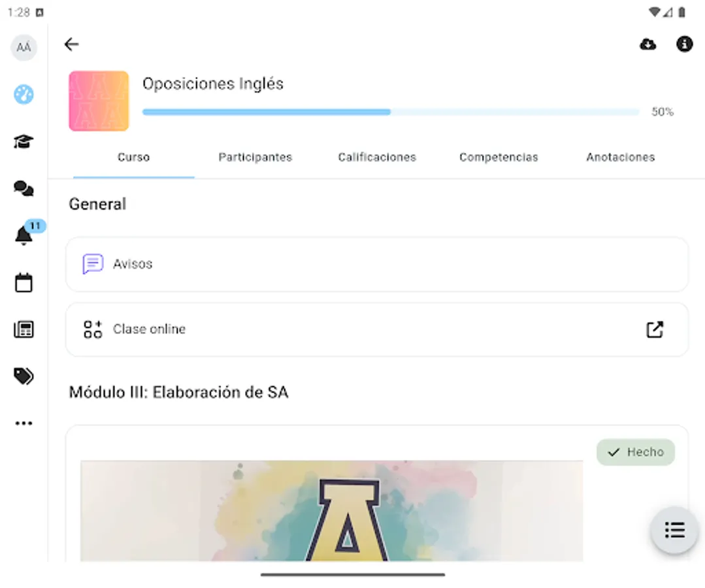This screenshot has height=588, width=705.
Task: Toggle the Hecho completion status
Action: click(635, 451)
